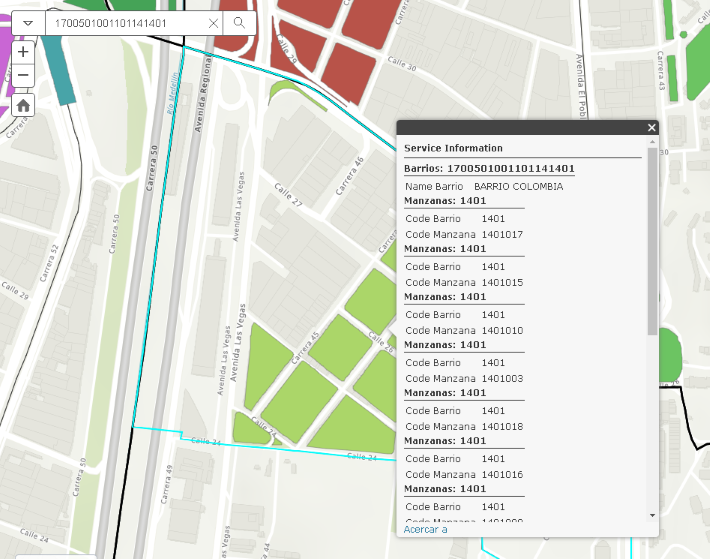
Task: Zoom out the map with the minus button
Action: point(23,75)
